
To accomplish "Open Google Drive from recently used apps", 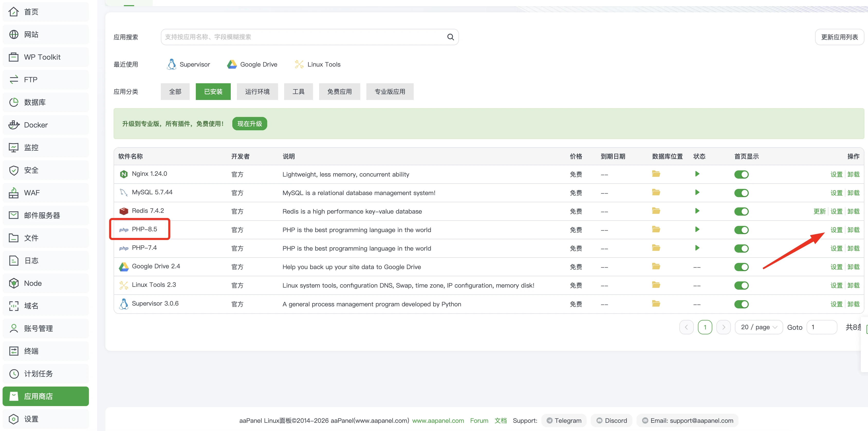I will tap(252, 64).
